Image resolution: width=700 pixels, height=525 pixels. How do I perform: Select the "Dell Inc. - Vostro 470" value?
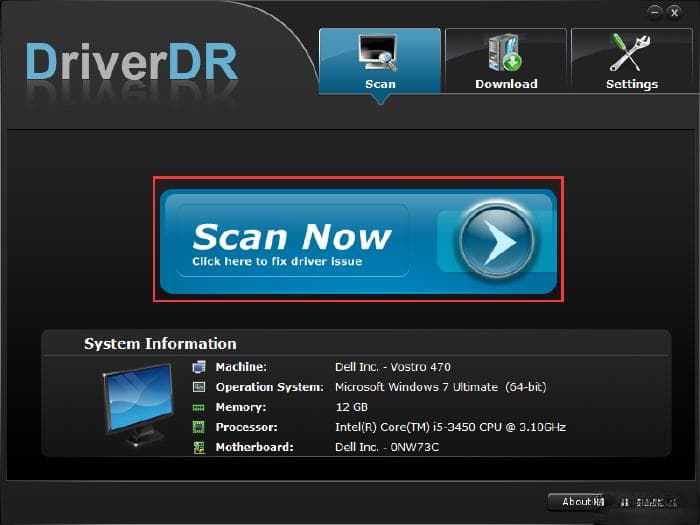coord(393,367)
